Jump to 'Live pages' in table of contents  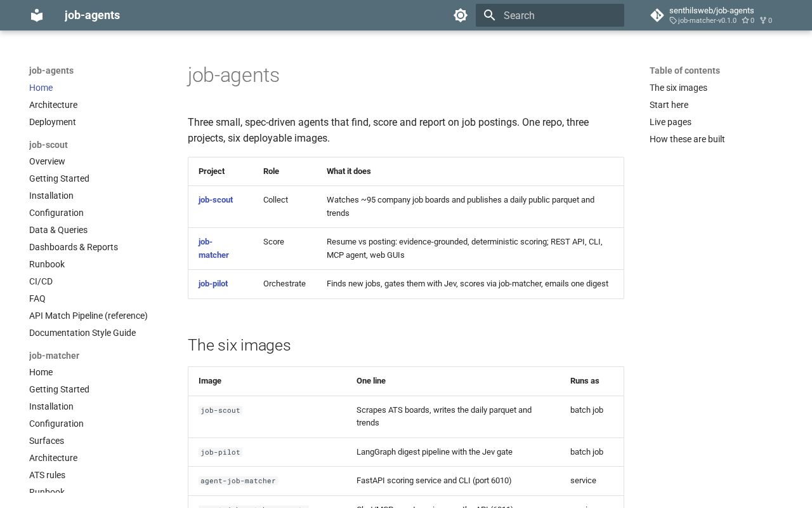pyautogui.click(x=671, y=122)
